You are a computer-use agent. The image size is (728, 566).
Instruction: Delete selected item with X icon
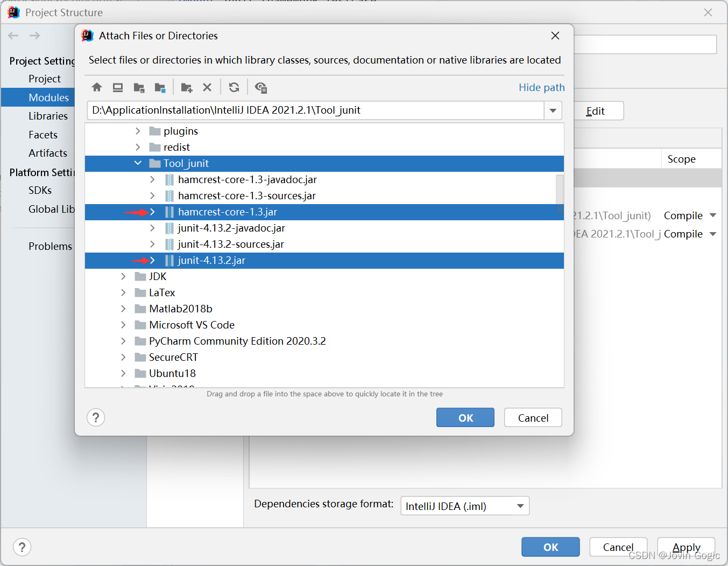pos(207,87)
